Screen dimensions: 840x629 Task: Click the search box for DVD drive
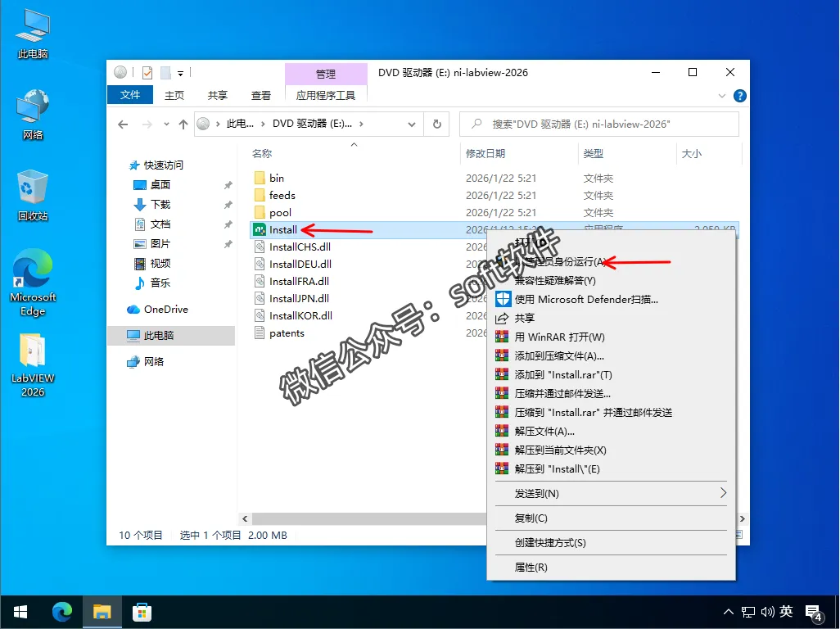(x=599, y=124)
